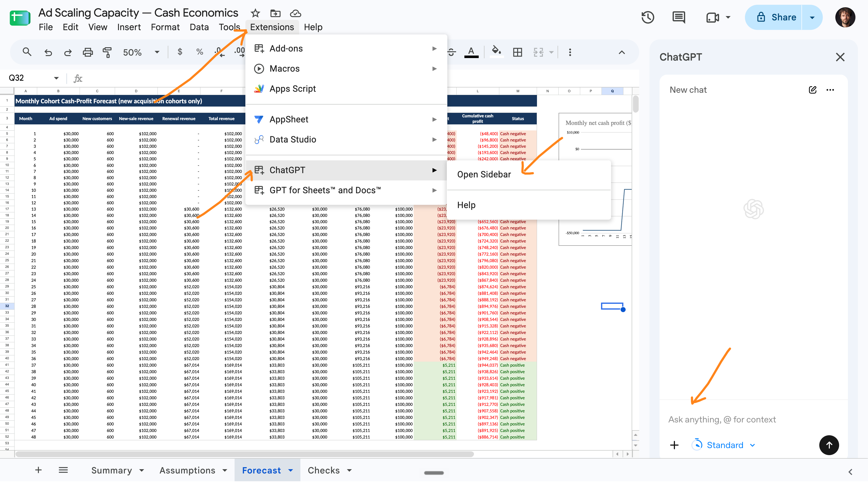Screen dimensions: 868x482
Task: Switch to the Summary sheet tab
Action: pyautogui.click(x=112, y=470)
